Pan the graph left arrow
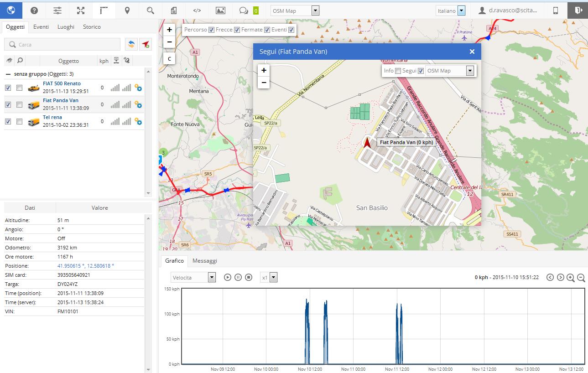The image size is (588, 373). [x=550, y=277]
